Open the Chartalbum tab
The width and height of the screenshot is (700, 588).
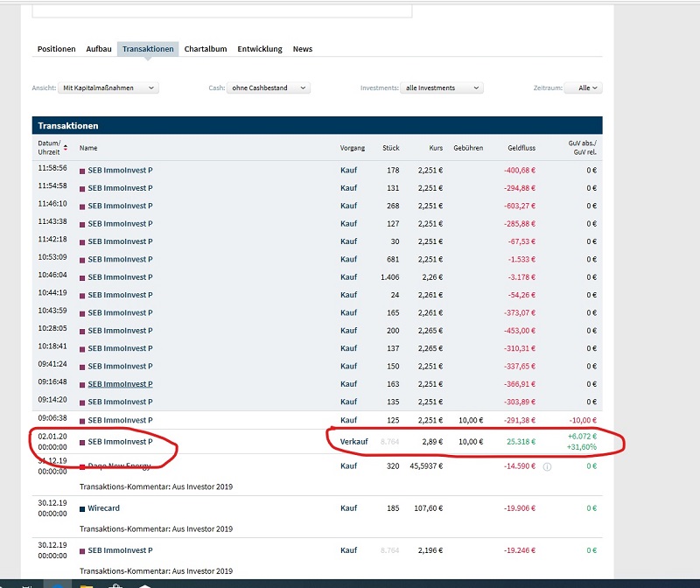[x=206, y=49]
